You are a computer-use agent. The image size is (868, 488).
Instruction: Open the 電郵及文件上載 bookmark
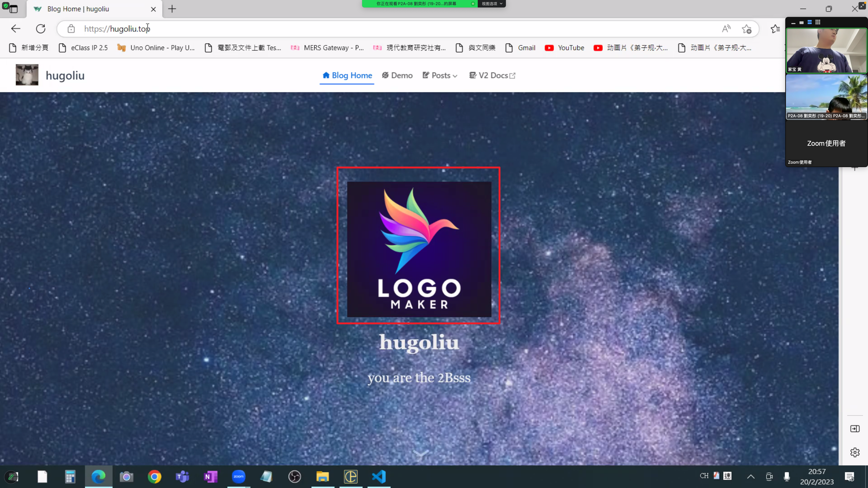243,48
